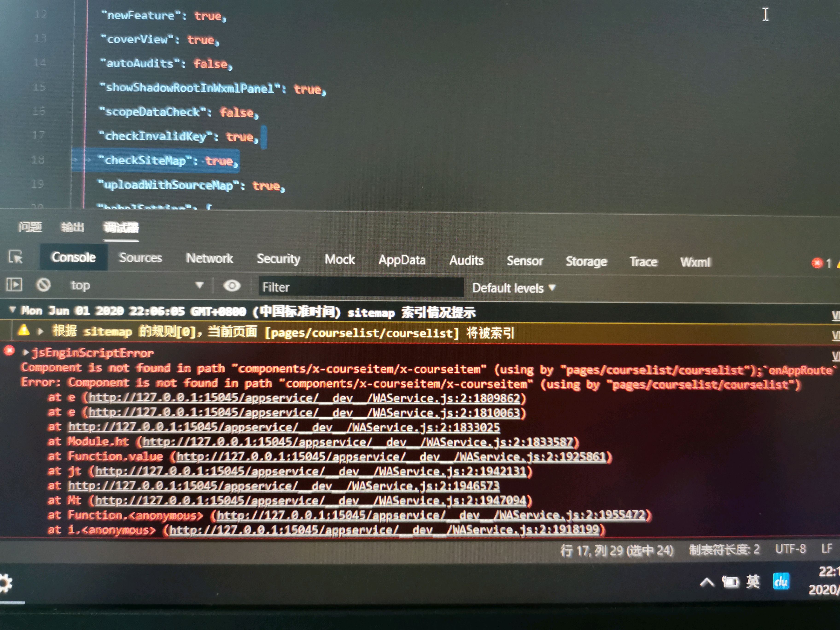This screenshot has width=840, height=630.
Task: Open the Sensor tab
Action: (x=525, y=261)
